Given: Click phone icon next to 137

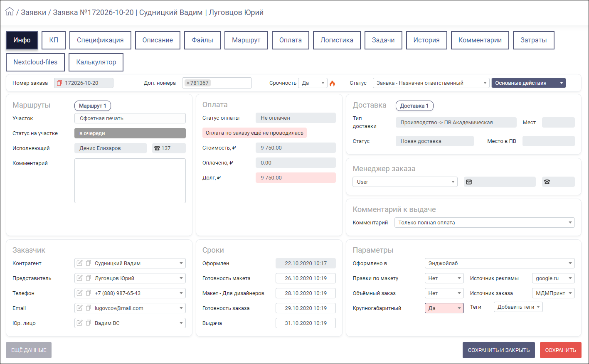Looking at the screenshot, I should tap(157, 148).
